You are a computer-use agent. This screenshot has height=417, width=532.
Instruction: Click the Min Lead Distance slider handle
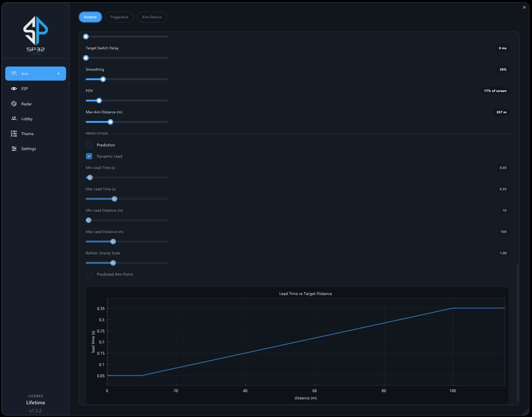[x=89, y=220]
